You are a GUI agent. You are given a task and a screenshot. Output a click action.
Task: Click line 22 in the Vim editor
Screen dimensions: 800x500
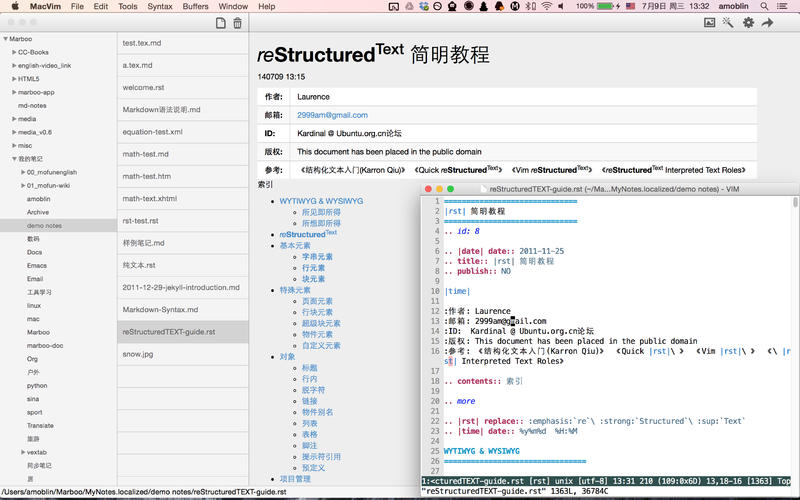[594, 421]
